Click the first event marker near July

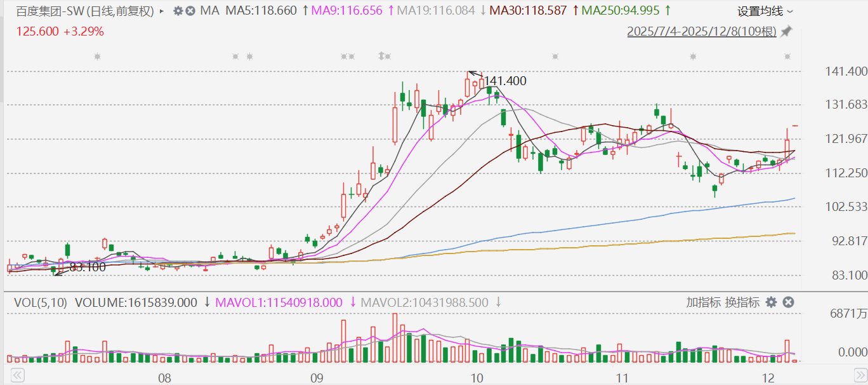tap(97, 57)
